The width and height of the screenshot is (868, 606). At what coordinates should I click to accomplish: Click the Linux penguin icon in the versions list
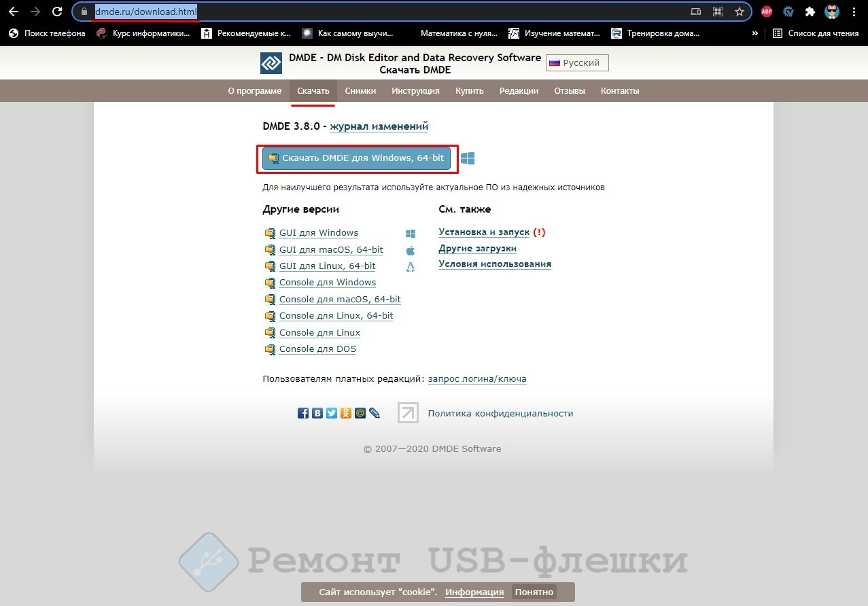pos(411,267)
